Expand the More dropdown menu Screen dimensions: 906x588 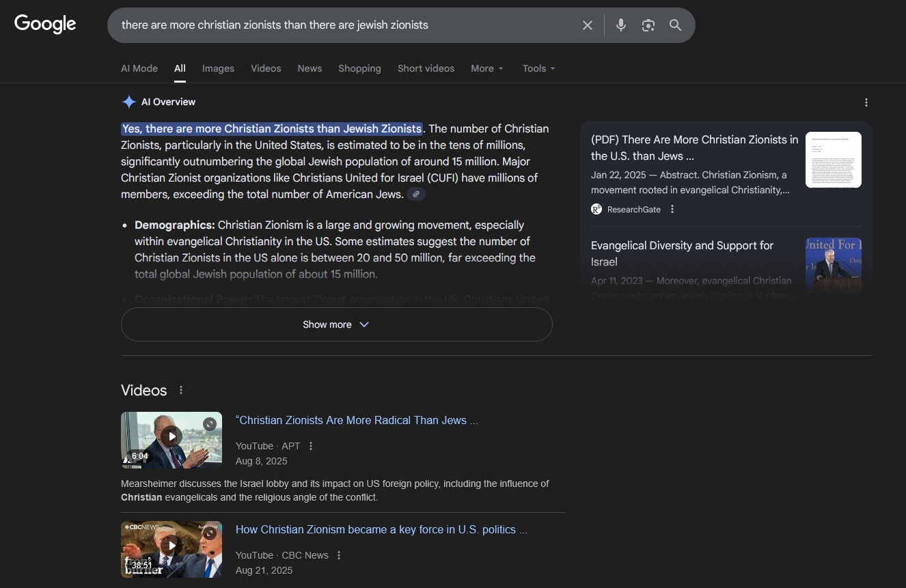[x=487, y=68]
